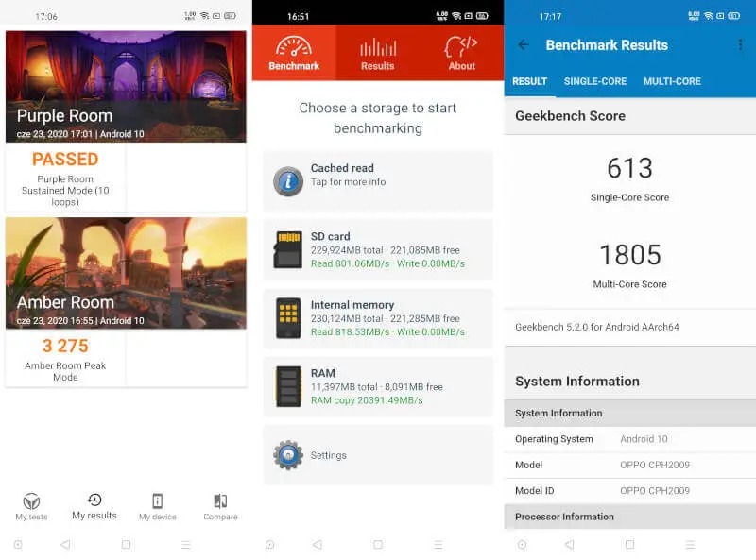Image resolution: width=756 pixels, height=560 pixels.
Task: Open the About tab
Action: (461, 53)
